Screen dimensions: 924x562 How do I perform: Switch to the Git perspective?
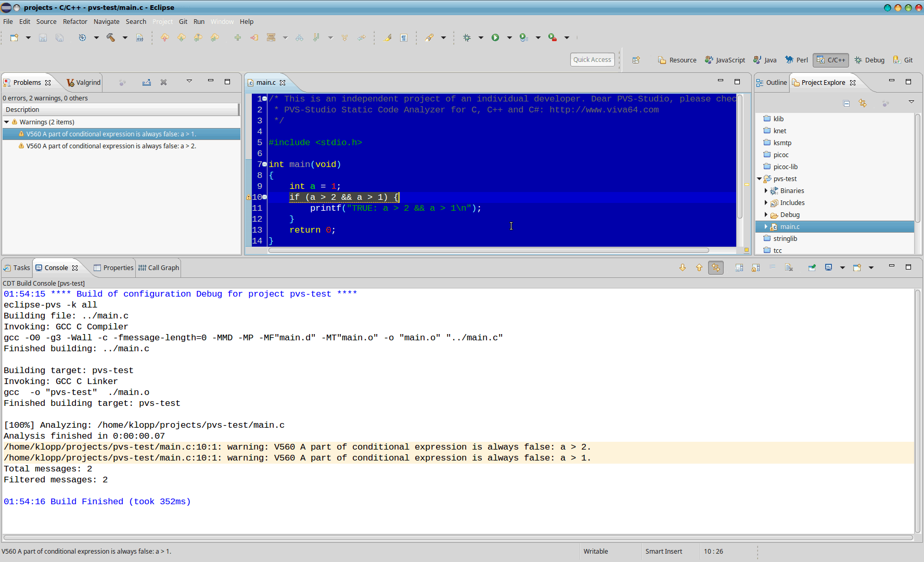tap(903, 60)
